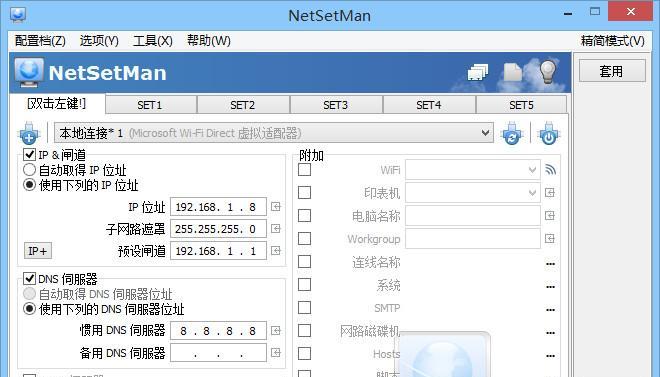This screenshot has height=377, width=660.
Task: Switch to the SET5 tab
Action: (521, 105)
